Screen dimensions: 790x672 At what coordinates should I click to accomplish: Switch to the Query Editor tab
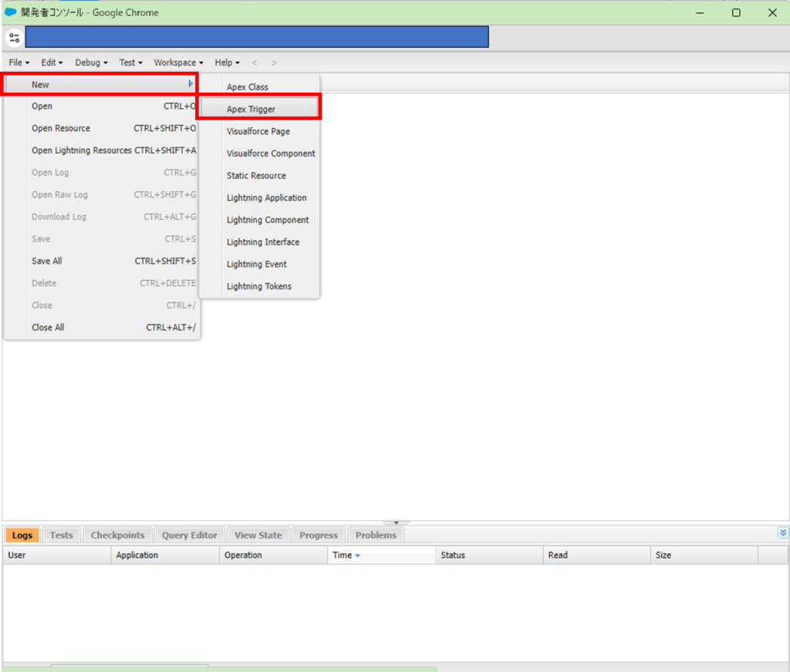coord(190,535)
